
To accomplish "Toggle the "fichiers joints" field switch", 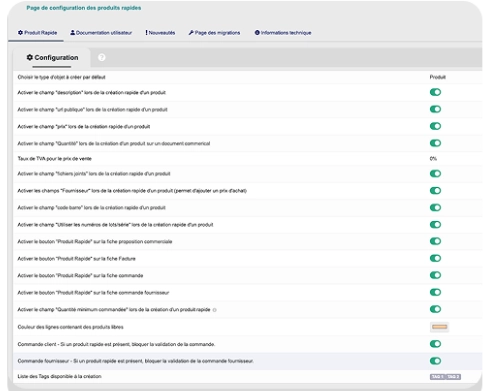I will (x=435, y=174).
